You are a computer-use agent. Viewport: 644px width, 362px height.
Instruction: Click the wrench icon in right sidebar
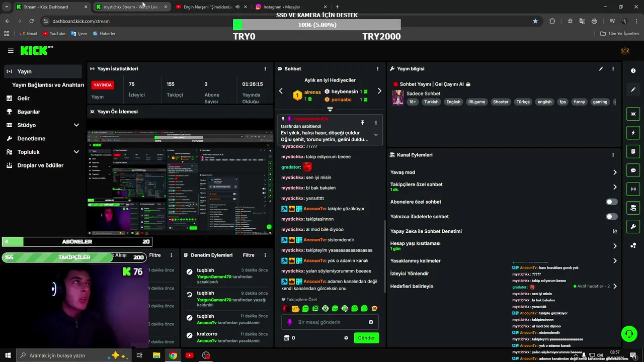pos(633,226)
